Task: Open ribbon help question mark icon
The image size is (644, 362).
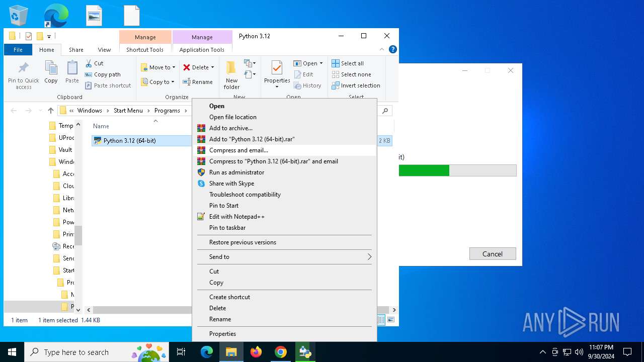Action: click(x=393, y=49)
